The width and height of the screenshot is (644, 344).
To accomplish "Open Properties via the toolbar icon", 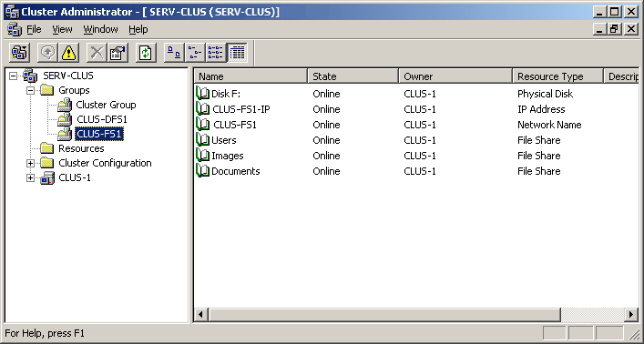I will (118, 53).
